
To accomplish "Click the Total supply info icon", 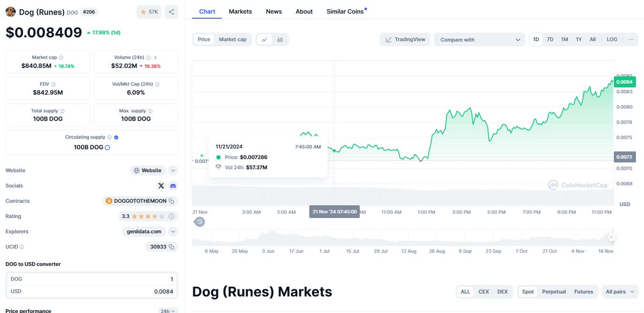I will [62, 111].
